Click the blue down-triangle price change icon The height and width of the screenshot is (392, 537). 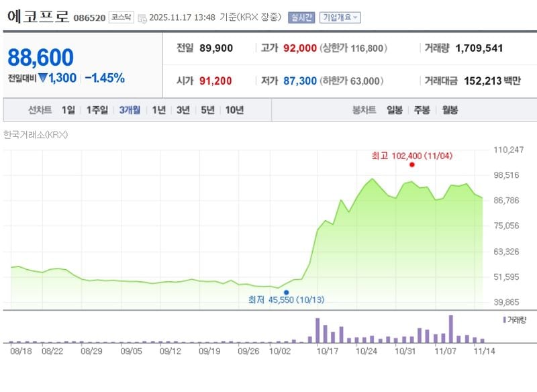click(42, 78)
